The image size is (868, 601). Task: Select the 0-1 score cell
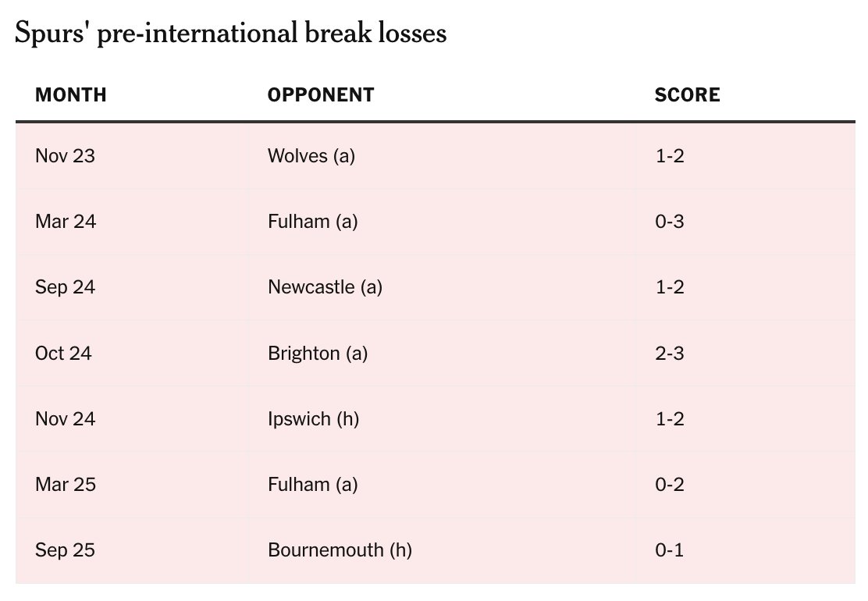click(670, 550)
